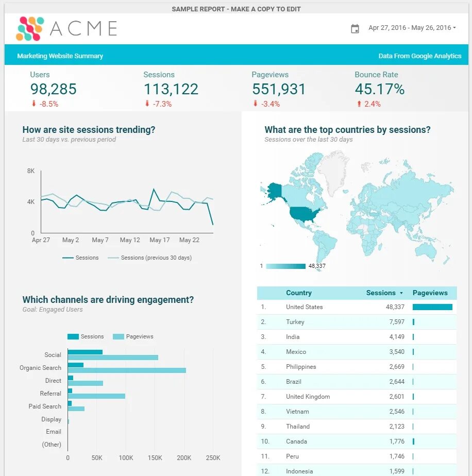Viewport: 472px width, 476px height.
Task: Click 'Marketing Website Summary' title
Action: 60,56
